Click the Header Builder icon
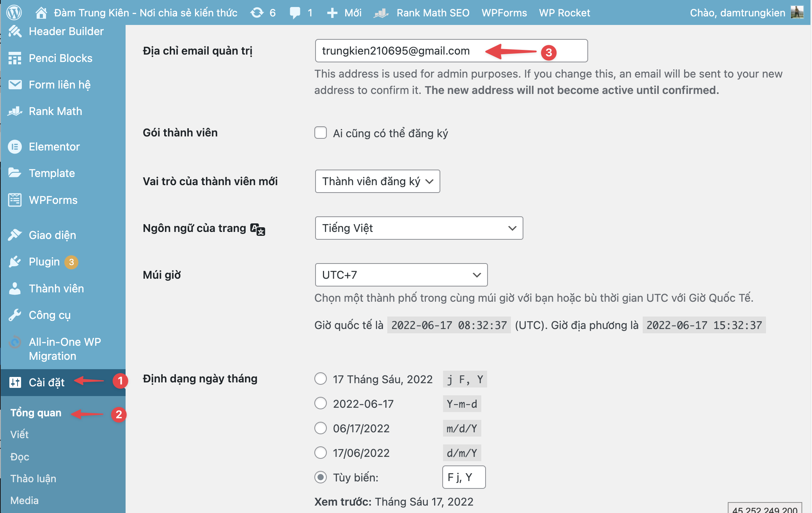The image size is (812, 513). (x=15, y=31)
